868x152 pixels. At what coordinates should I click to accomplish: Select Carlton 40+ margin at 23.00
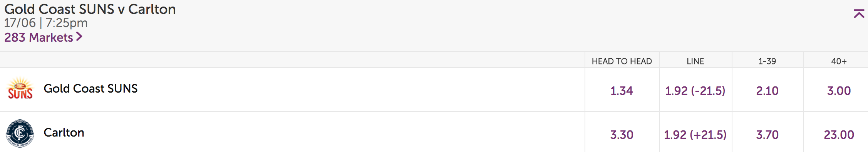click(x=839, y=134)
